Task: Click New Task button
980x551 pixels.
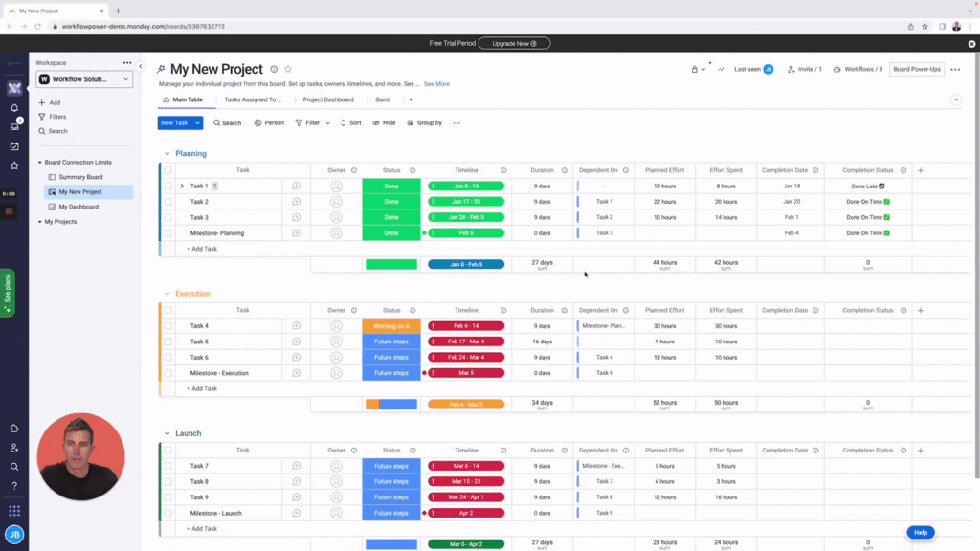Action: coord(174,123)
